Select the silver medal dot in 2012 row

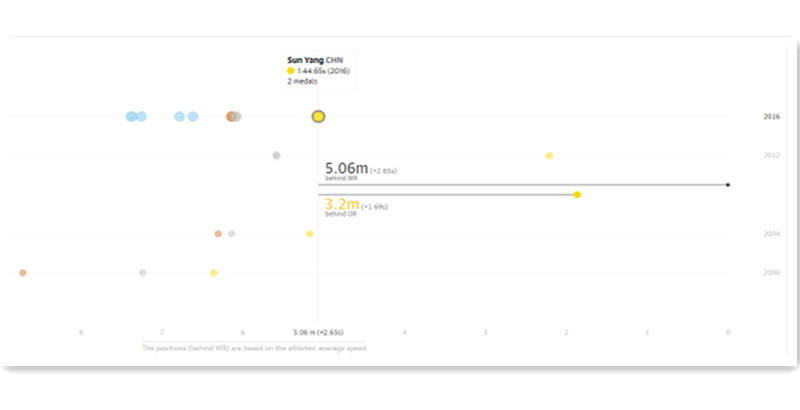coord(277,156)
